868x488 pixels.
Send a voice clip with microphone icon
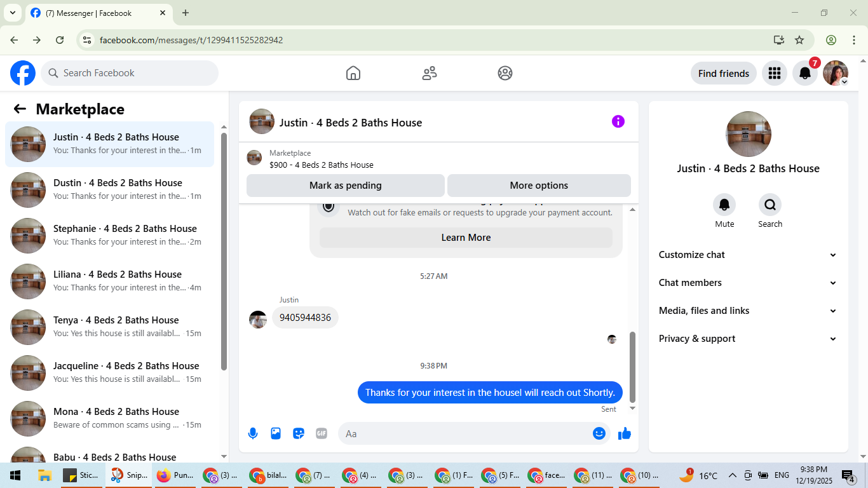click(x=253, y=433)
